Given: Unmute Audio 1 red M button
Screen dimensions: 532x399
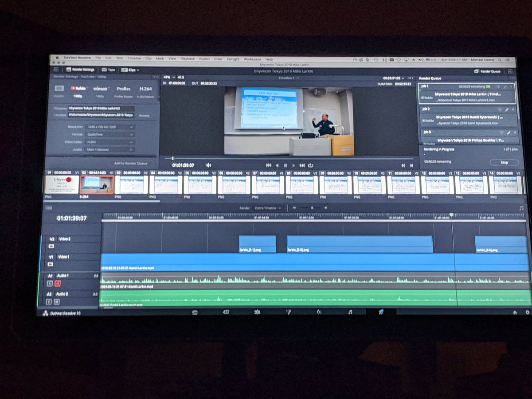Looking at the screenshot, I should (57, 283).
